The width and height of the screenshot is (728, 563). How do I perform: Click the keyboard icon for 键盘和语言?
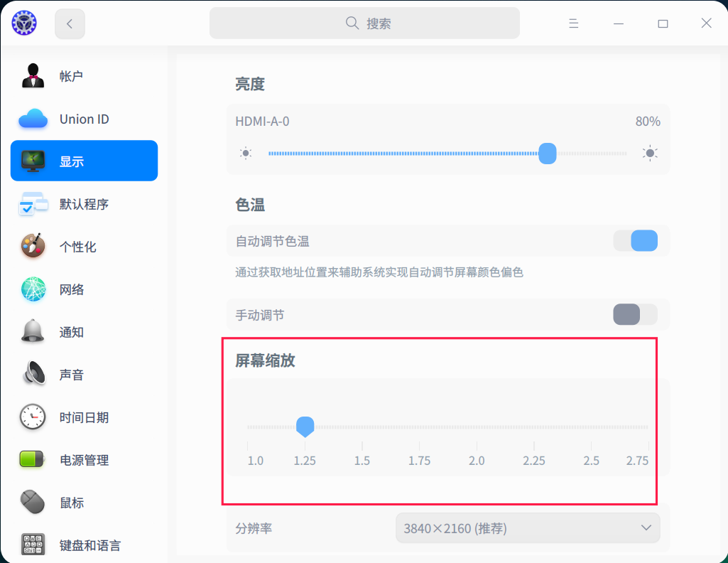tap(33, 544)
